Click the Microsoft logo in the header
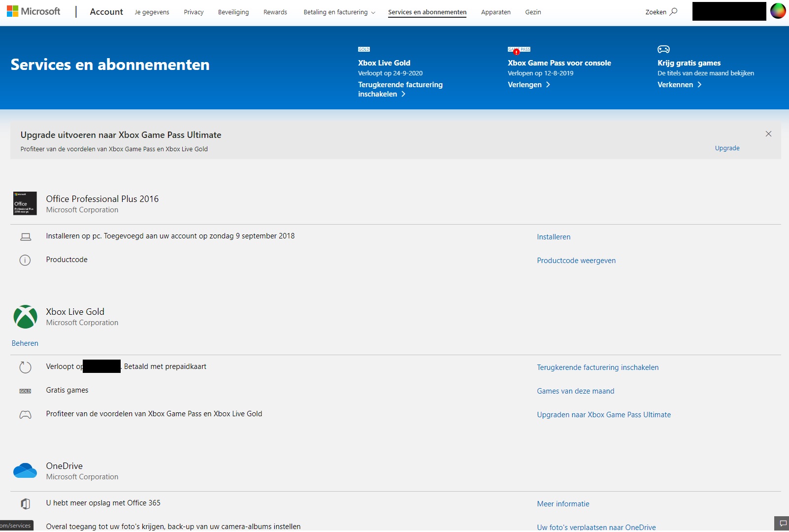Viewport: 789px width, 532px height. pyautogui.click(x=33, y=11)
